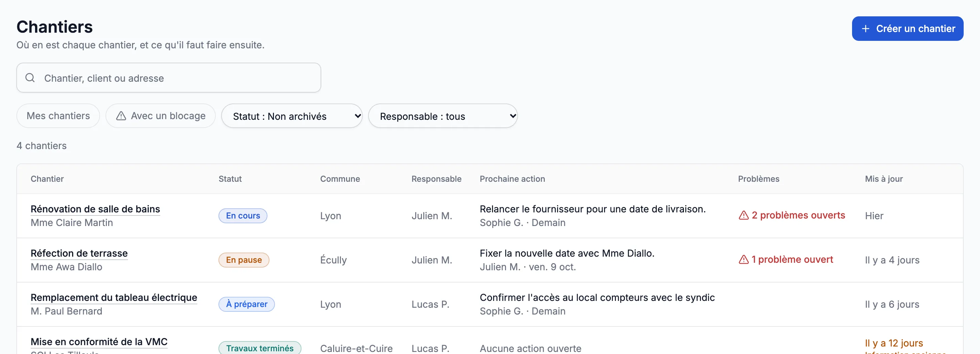
Task: Click the Il y a 12 jours text
Action: point(894,343)
